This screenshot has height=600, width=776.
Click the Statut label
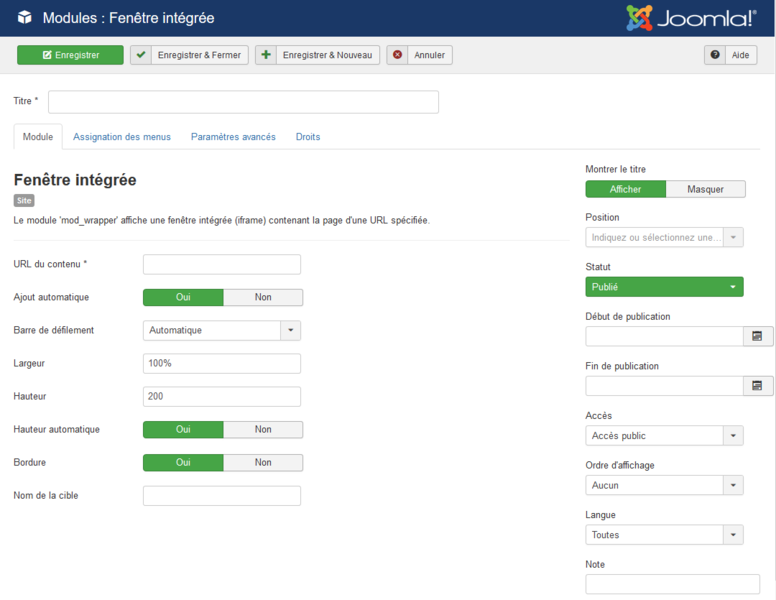pos(598,267)
